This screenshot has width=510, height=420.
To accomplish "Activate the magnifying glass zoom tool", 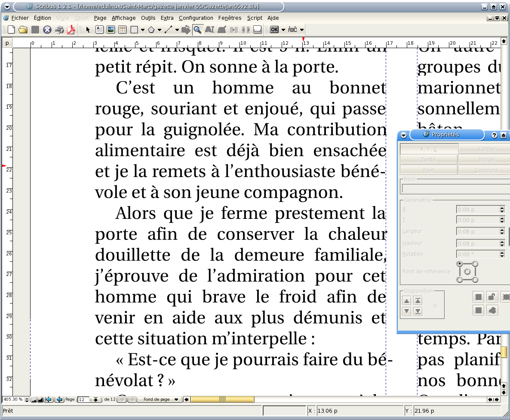I will pos(197,30).
